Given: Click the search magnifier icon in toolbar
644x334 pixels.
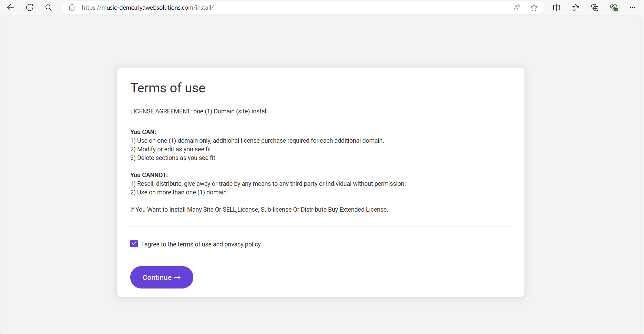Looking at the screenshot, I should click(x=49, y=8).
